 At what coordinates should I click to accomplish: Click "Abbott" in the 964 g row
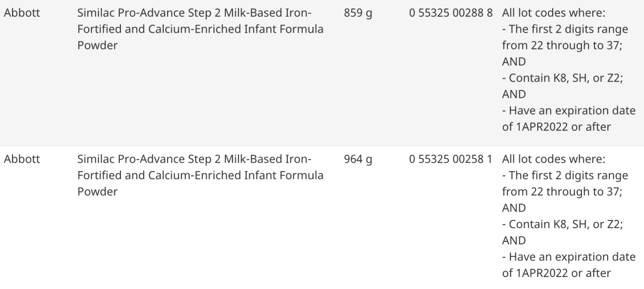click(22, 160)
